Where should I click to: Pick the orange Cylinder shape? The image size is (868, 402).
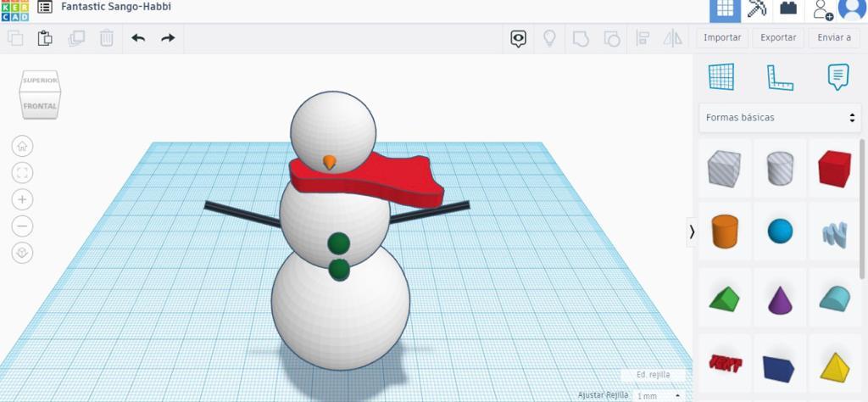725,232
